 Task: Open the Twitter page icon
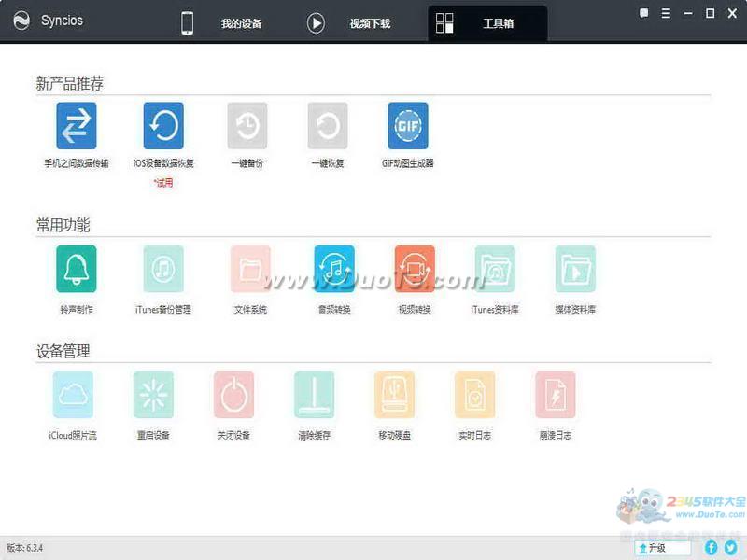click(731, 548)
